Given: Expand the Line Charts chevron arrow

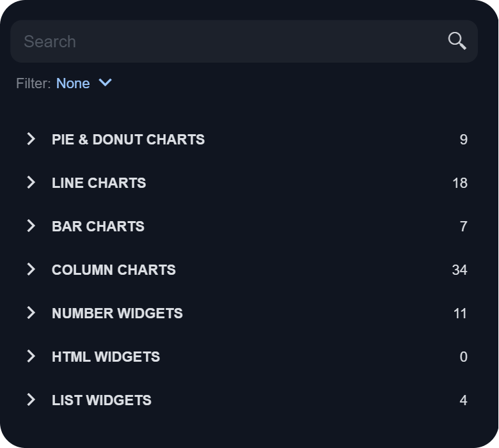Looking at the screenshot, I should click(x=31, y=182).
